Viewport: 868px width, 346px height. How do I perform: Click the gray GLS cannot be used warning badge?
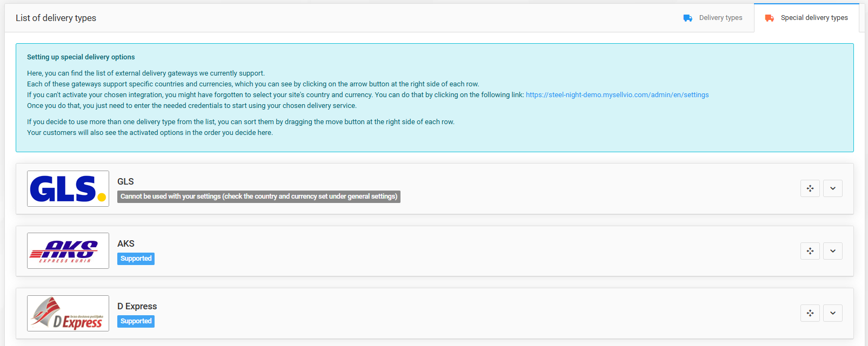(x=258, y=196)
